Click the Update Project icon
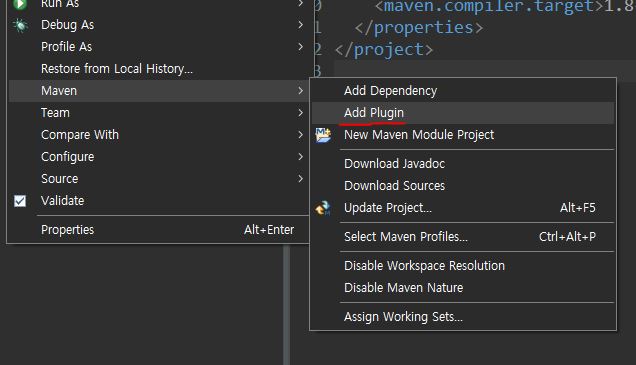The height and width of the screenshot is (365, 636). click(323, 208)
